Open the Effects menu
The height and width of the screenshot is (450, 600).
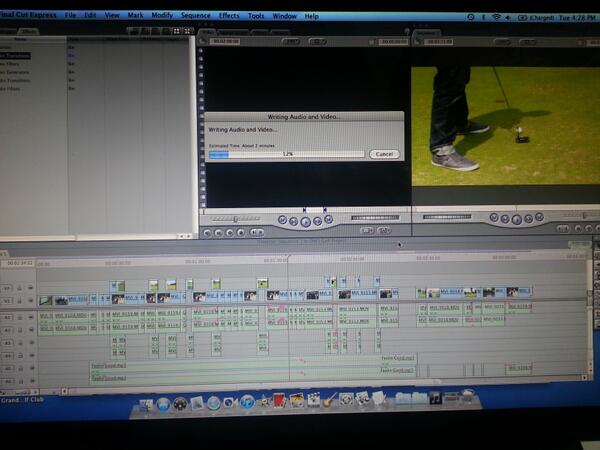click(229, 16)
